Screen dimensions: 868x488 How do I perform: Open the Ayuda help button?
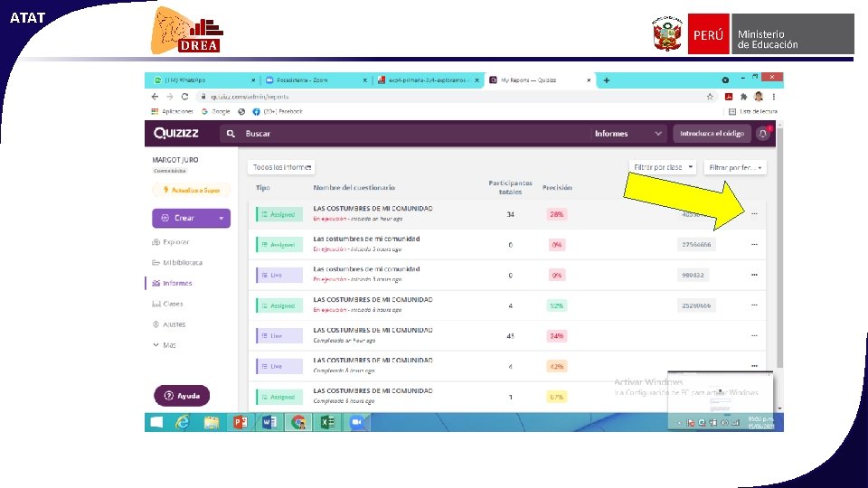[182, 396]
